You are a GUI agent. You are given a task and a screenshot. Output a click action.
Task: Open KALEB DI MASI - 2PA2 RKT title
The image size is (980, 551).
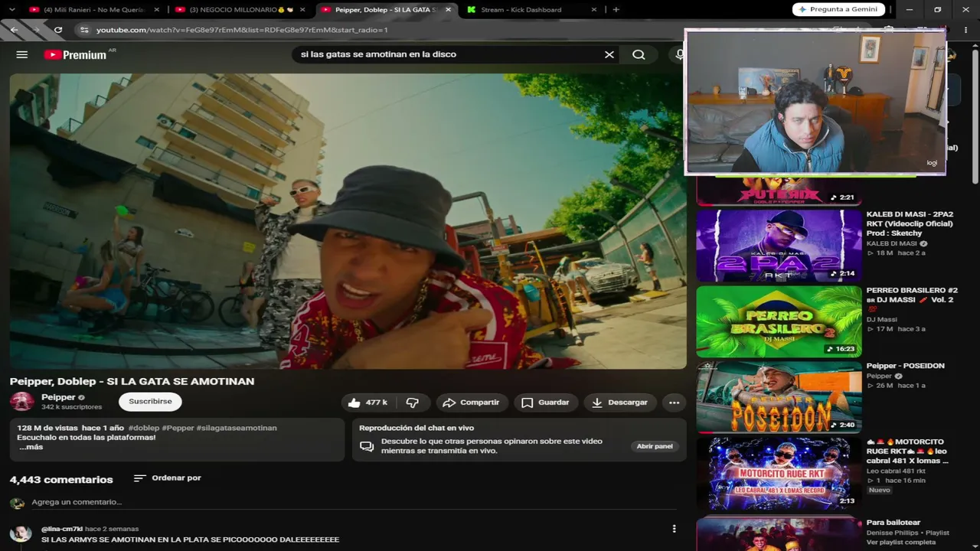pyautogui.click(x=910, y=223)
